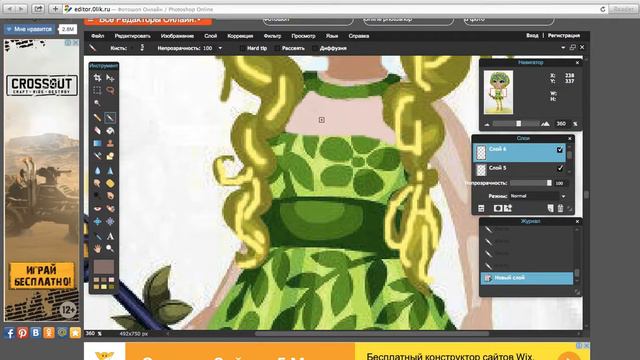The width and height of the screenshot is (640, 360).
Task: Open the Просмотр menu
Action: click(303, 36)
